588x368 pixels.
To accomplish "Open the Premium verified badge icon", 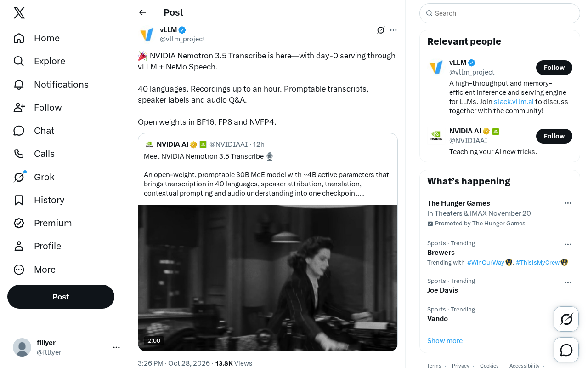I will click(19, 223).
